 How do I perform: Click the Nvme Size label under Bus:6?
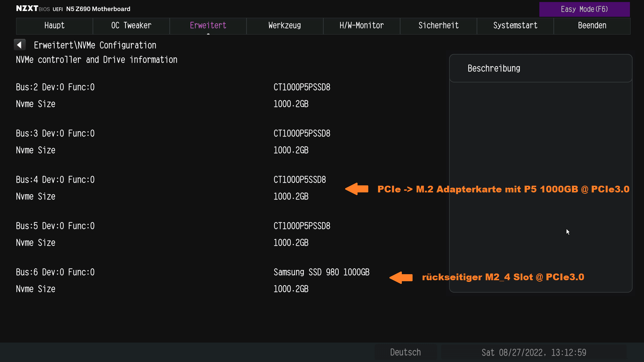36,289
